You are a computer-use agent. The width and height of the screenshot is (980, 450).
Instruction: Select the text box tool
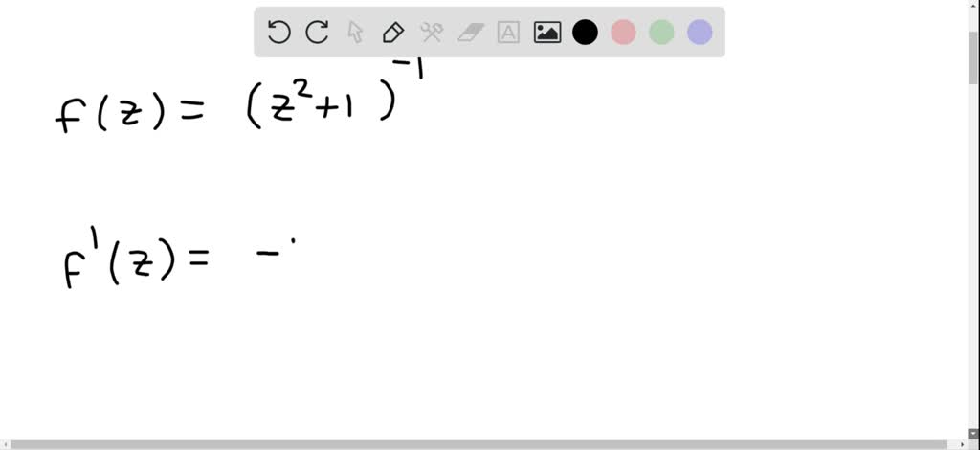point(508,32)
